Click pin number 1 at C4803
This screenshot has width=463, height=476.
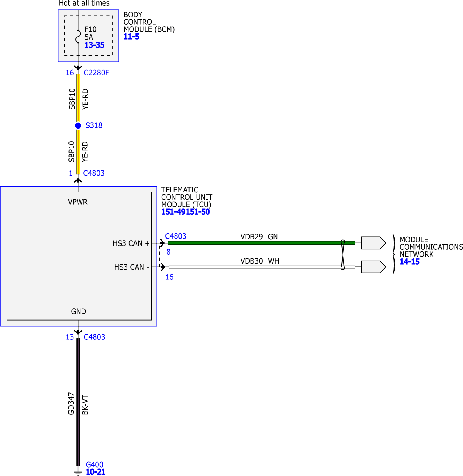70,173
